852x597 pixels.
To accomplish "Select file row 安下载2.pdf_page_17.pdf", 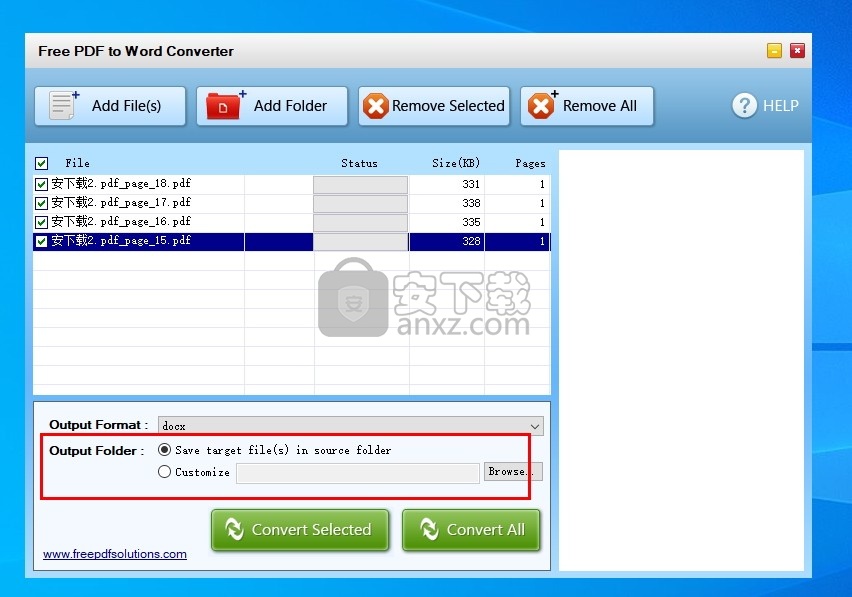I will tap(292, 203).
